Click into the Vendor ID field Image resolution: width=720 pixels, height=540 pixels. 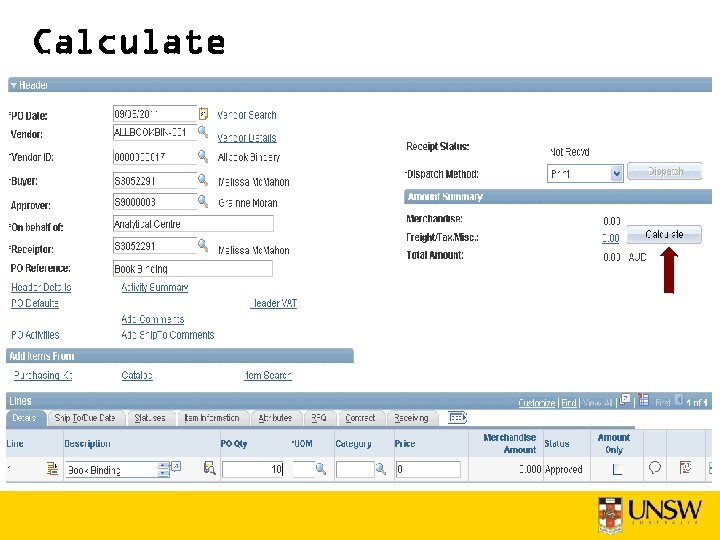(x=155, y=157)
